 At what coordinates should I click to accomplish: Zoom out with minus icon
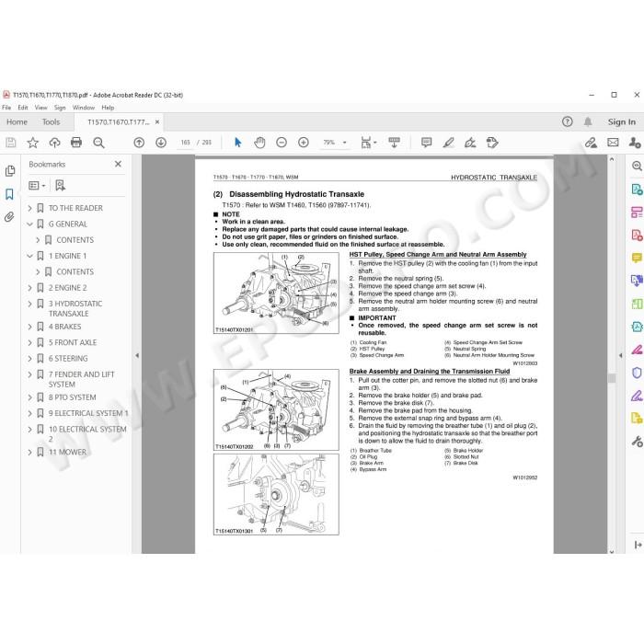click(282, 143)
